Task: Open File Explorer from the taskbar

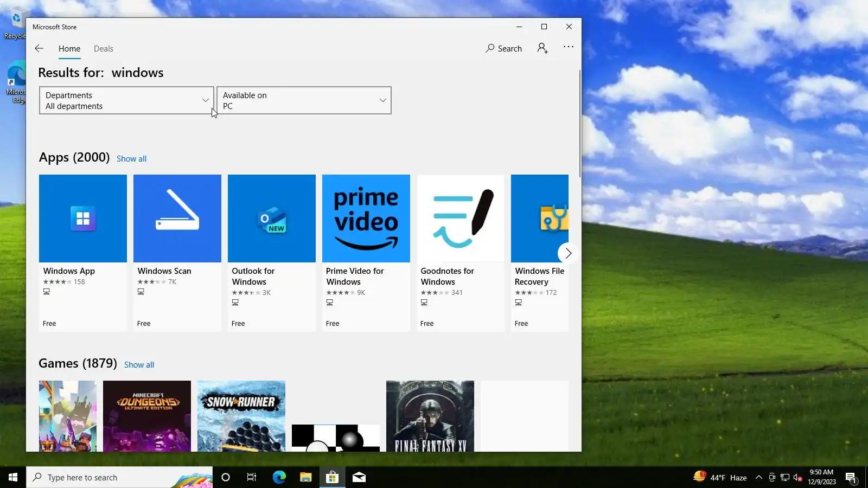Action: (305, 477)
